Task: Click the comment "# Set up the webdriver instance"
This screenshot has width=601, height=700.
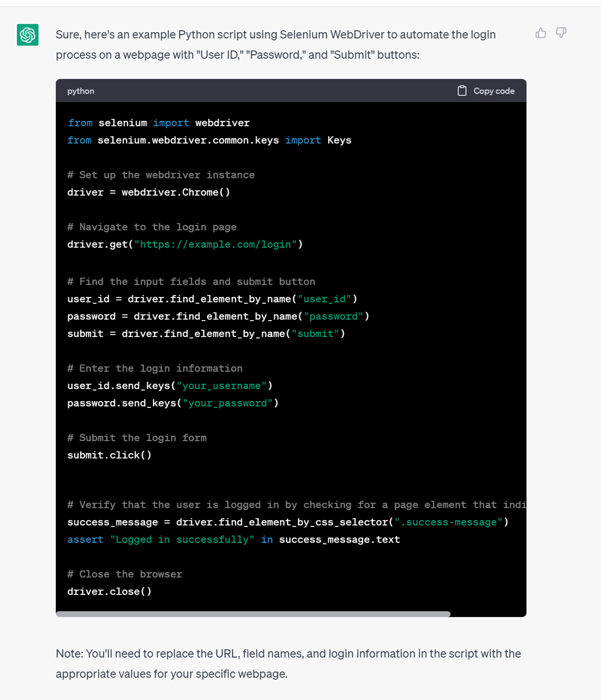Action: tap(161, 175)
